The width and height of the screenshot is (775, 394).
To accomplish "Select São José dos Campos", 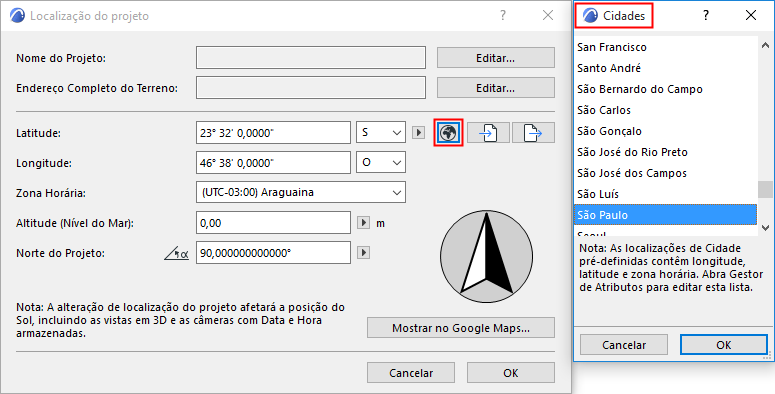I will [x=665, y=173].
